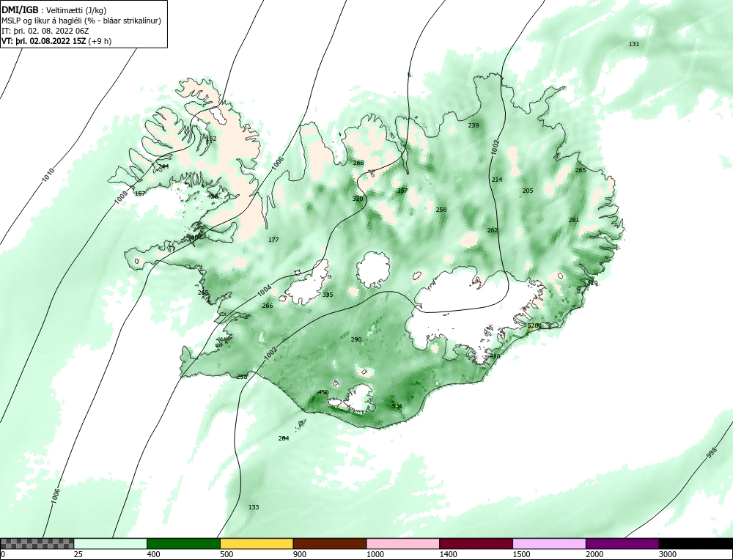The height and width of the screenshot is (560, 733).
Task: Click the map value "239"
Action: coord(474,125)
